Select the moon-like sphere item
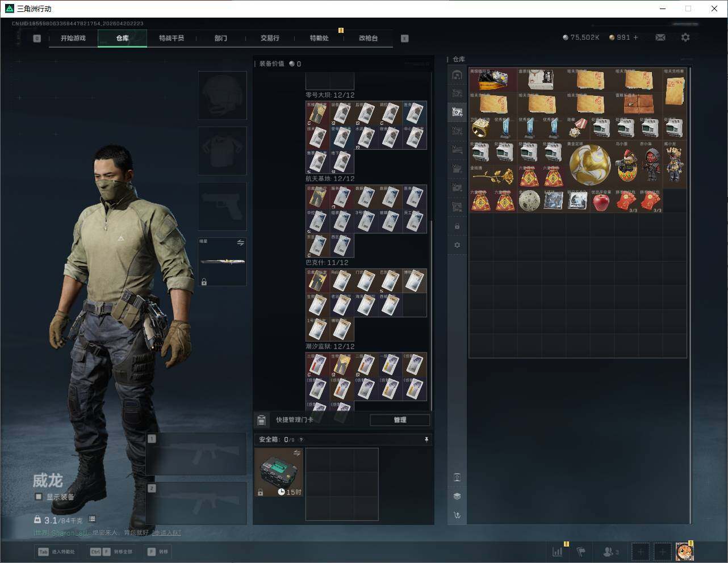 [x=529, y=201]
